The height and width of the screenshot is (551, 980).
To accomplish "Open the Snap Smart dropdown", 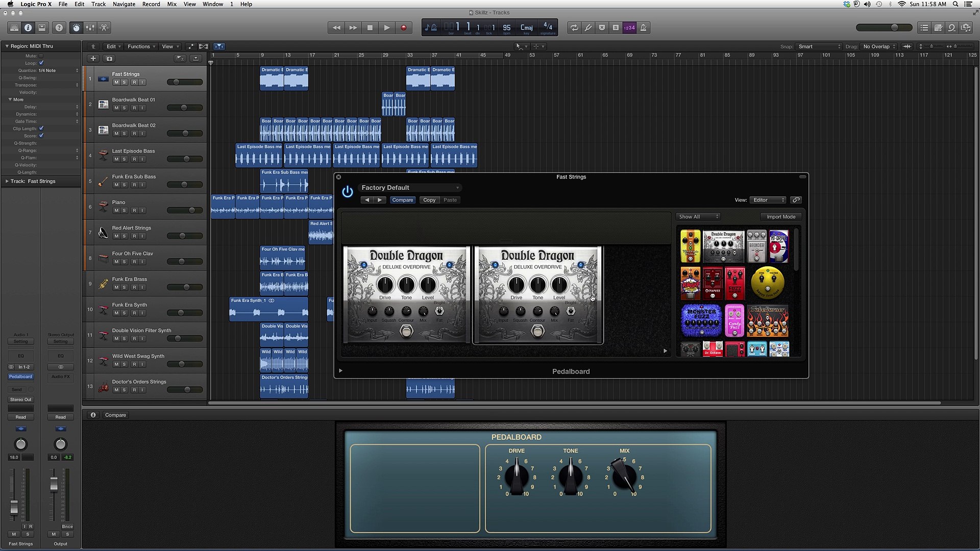I will point(819,46).
